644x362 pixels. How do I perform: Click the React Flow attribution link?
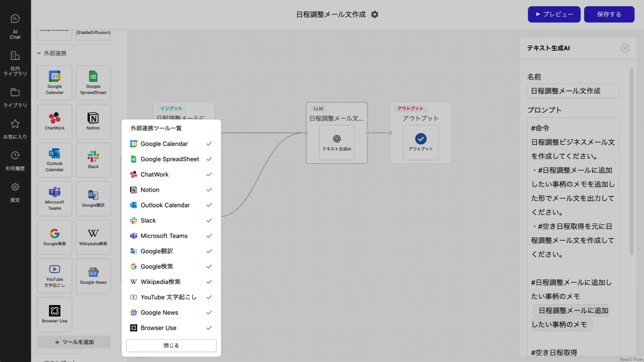(631, 359)
